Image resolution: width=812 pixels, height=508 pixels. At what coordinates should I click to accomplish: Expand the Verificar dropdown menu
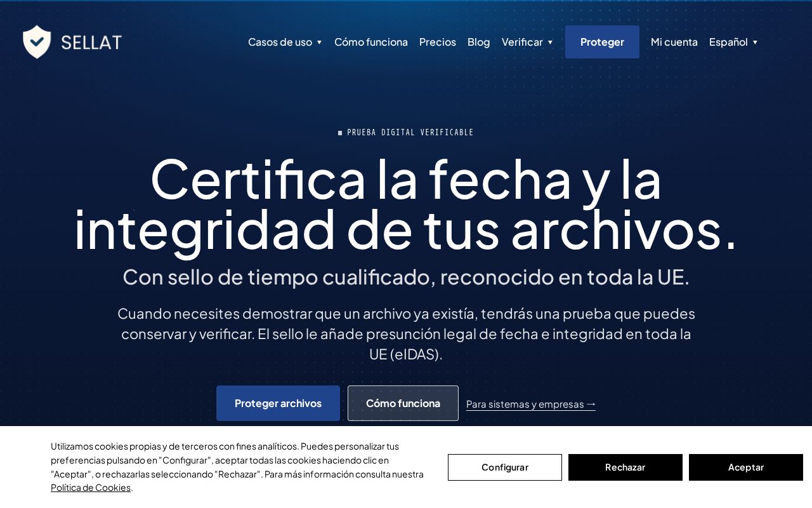[x=528, y=42]
